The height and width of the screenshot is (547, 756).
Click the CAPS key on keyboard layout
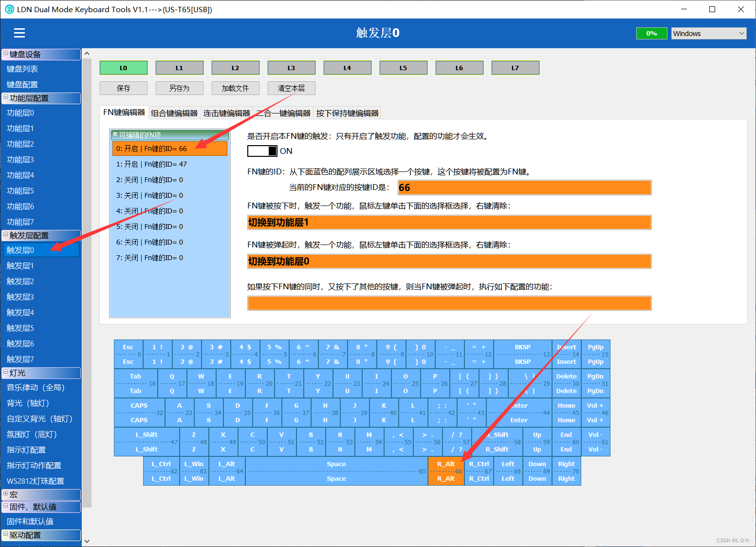[139, 413]
